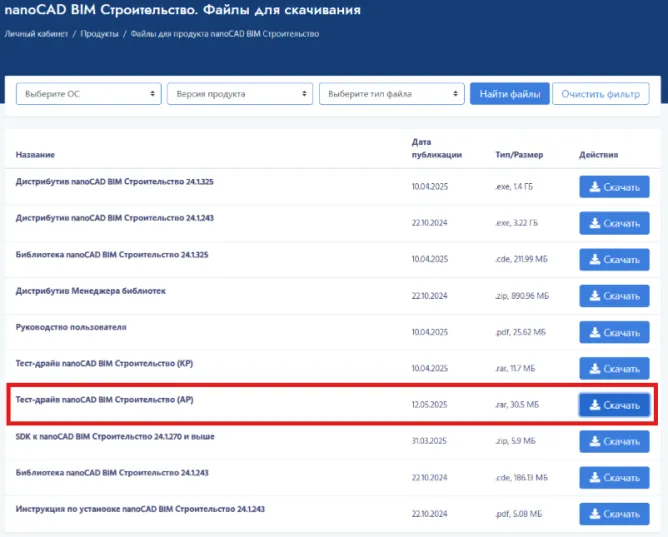Click the size '.zip, 5.9 МБ'

pyautogui.click(x=515, y=441)
